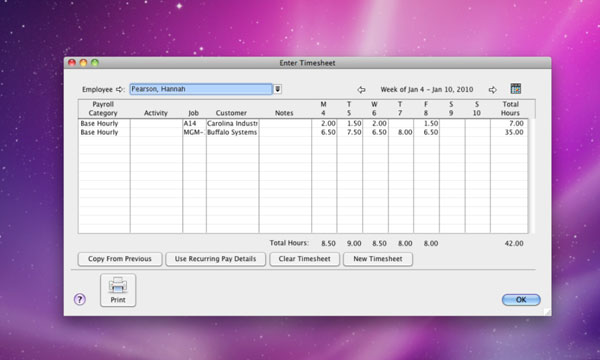The height and width of the screenshot is (360, 600).
Task: Open the calendar date picker icon
Action: coord(515,89)
